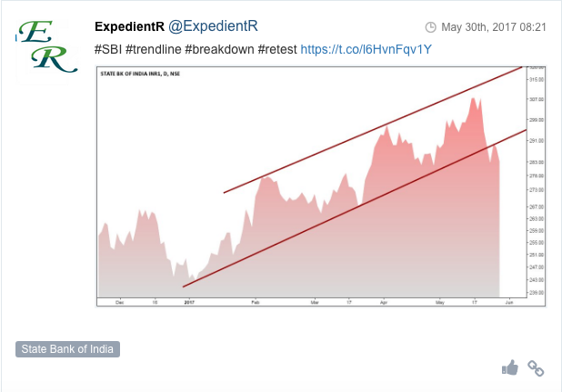Click the lower red support trendline
The width and height of the screenshot is (562, 392).
[x=355, y=208]
